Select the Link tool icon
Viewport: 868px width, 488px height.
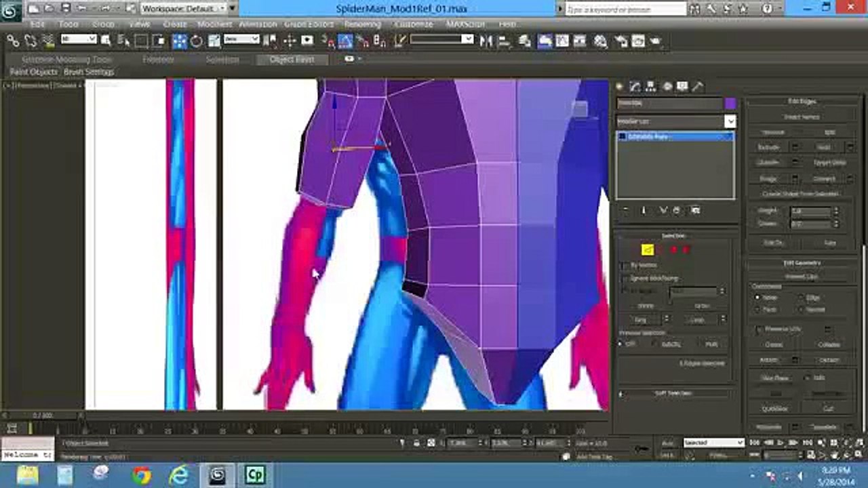(x=13, y=41)
